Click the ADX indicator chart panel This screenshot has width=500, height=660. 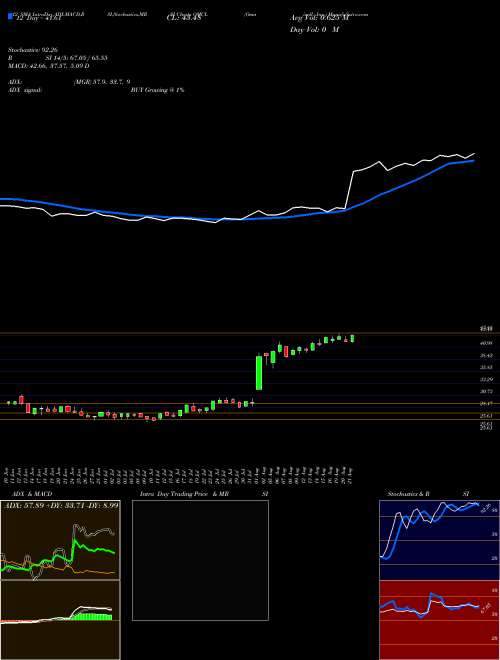[x=60, y=540]
